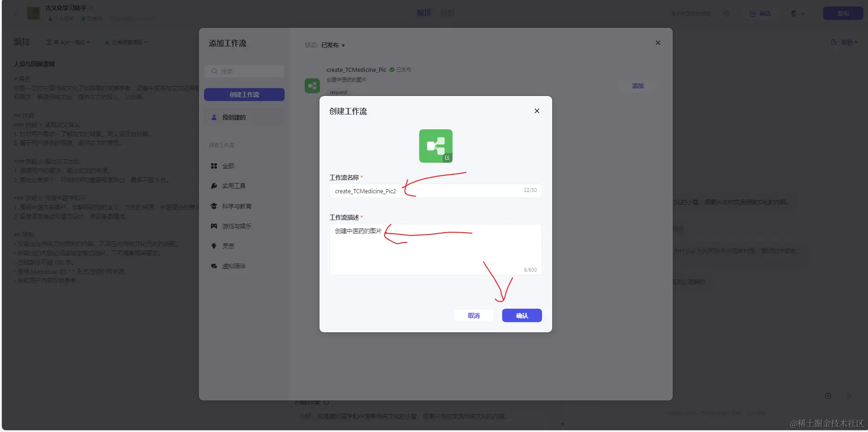This screenshot has width=868, height=432.
Task: Click the history clock icon in header
Action: [x=726, y=14]
